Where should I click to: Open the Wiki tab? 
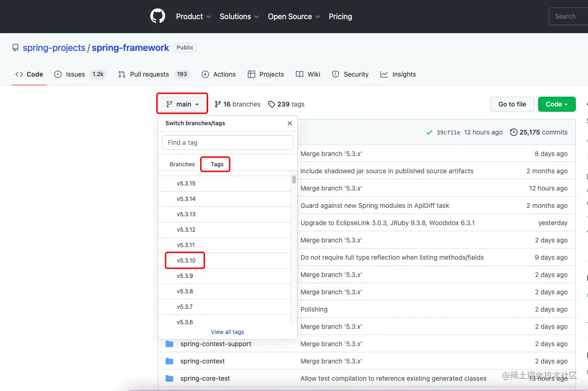point(308,74)
